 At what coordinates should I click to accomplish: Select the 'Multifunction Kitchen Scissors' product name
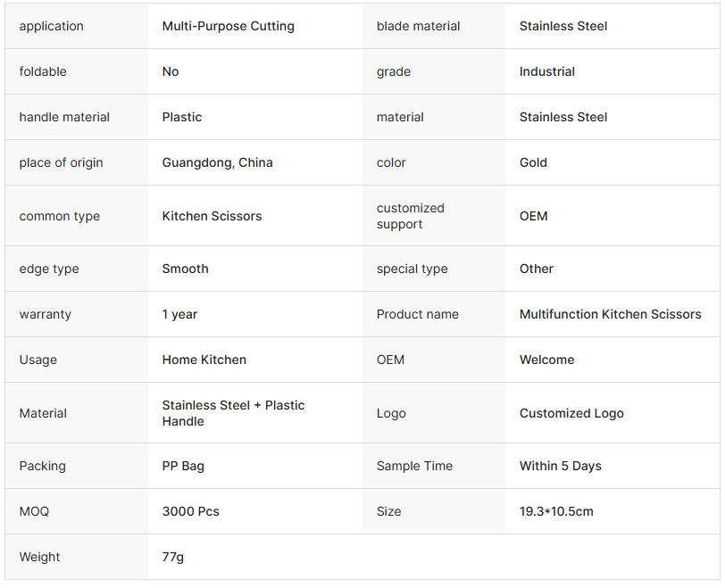pyautogui.click(x=610, y=314)
